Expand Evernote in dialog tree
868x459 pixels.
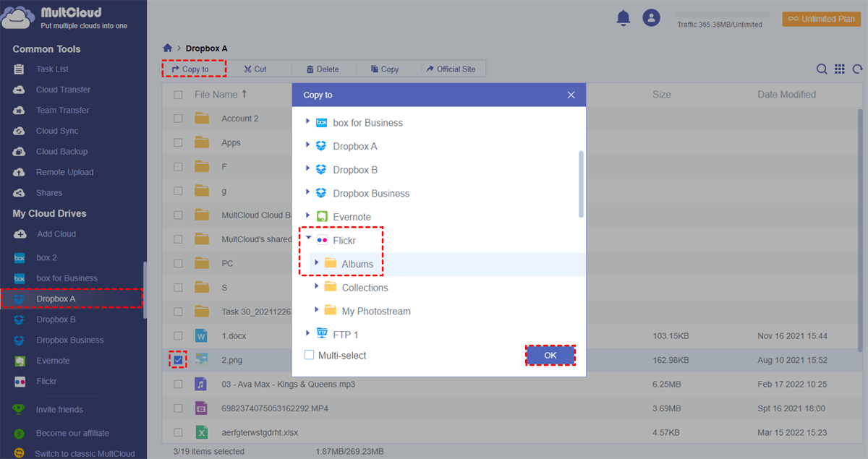(308, 216)
